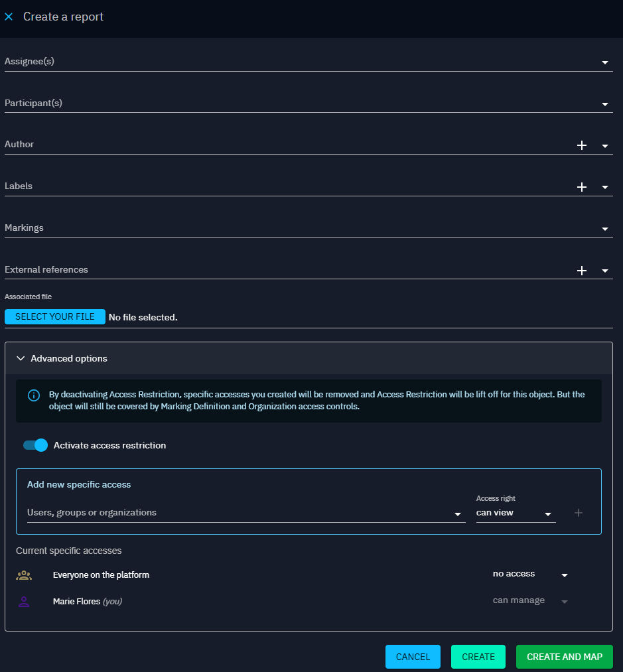The image size is (623, 672).
Task: Click the plus icon to add specific access
Action: (x=578, y=513)
